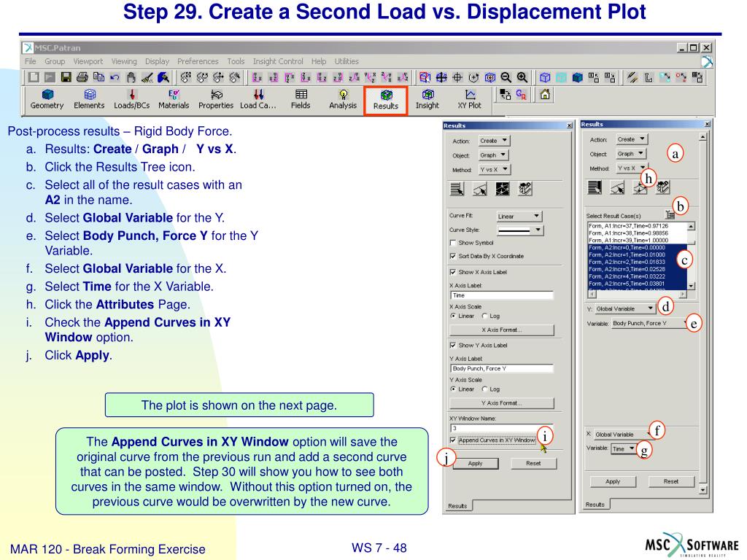
Task: Click Display Attributes icon in Curve Fit panel
Action: [x=503, y=189]
